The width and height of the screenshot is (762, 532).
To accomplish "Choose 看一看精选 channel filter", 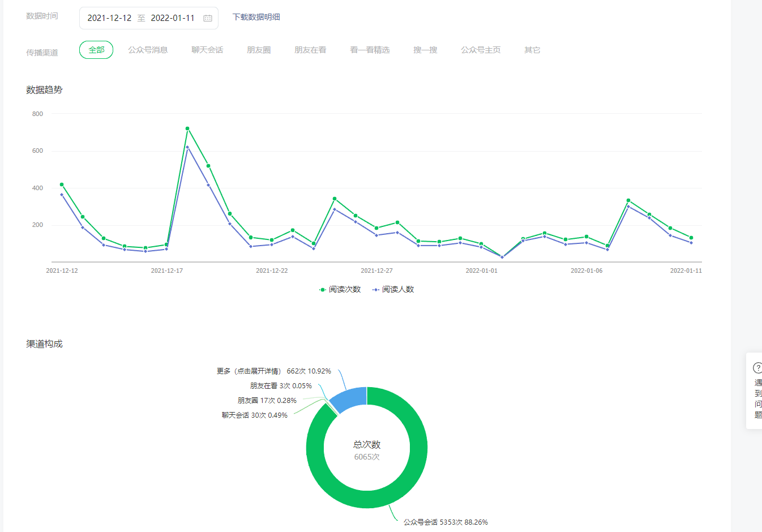I will [x=370, y=50].
